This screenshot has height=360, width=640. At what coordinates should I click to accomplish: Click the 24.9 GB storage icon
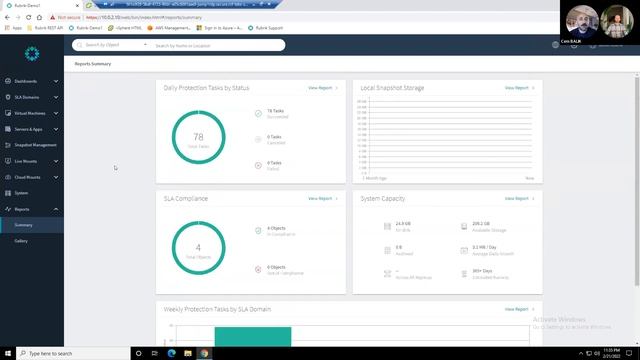387,226
